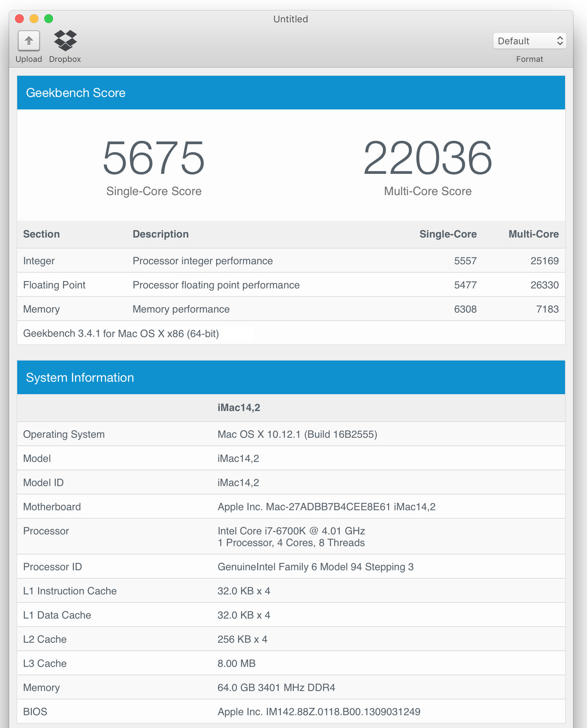The width and height of the screenshot is (587, 728).
Task: Click the Motherboard label
Action: tap(52, 507)
